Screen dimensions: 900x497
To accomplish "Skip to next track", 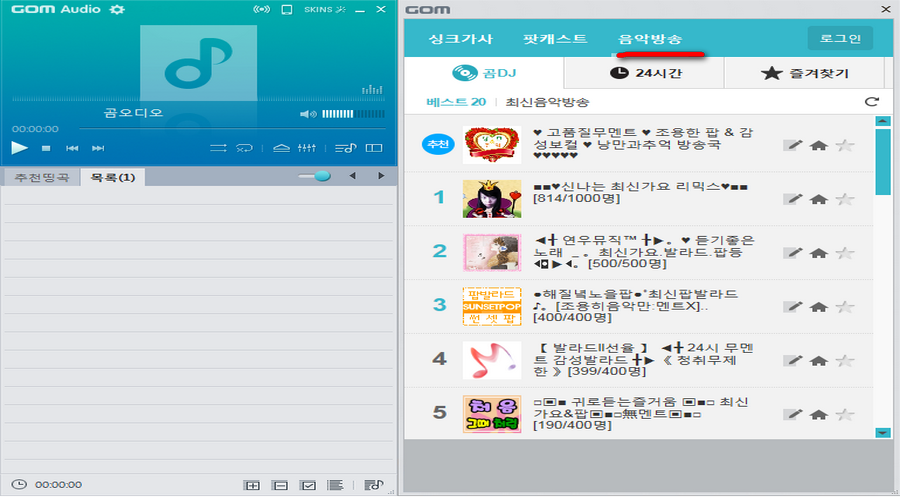I will [98, 148].
